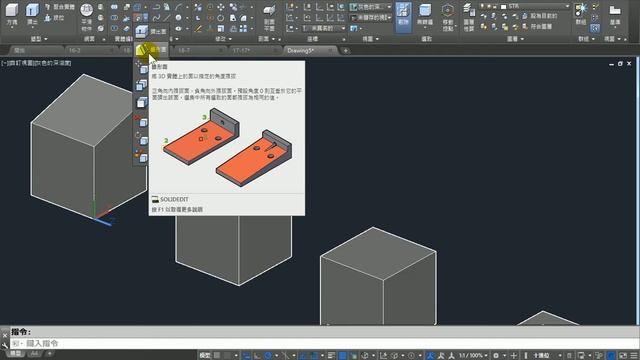Screen dimensions: 640x360
Task: Click the Model (模型) status bar button
Action: 205,356
